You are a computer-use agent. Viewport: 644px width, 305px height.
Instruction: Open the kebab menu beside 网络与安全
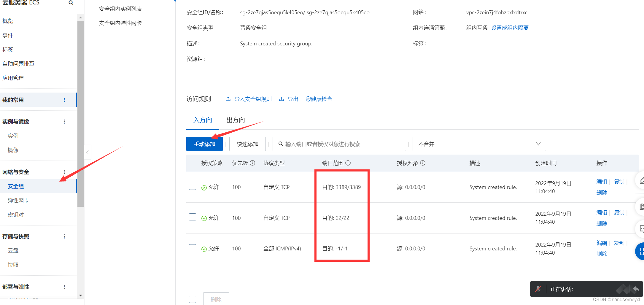(64, 172)
